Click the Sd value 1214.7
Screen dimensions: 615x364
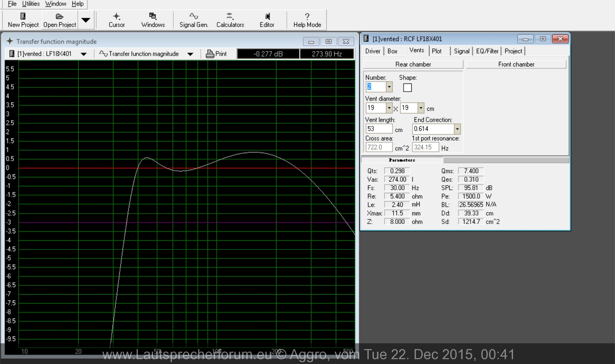(471, 222)
